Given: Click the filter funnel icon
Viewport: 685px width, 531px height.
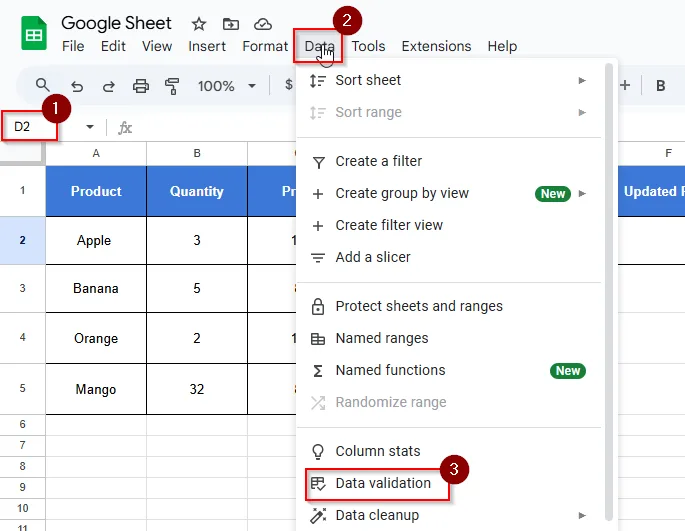Looking at the screenshot, I should click(x=318, y=162).
